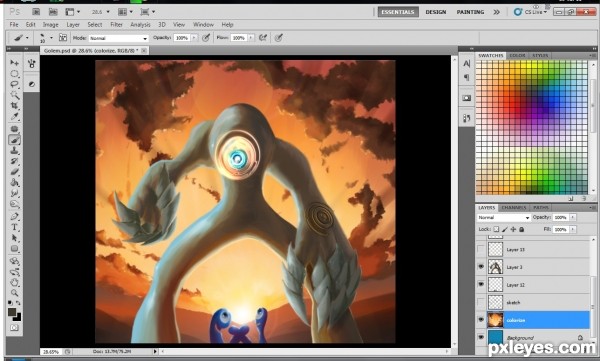Viewport: 600px width, 361px height.
Task: Select the Smudge tool
Action: point(15,193)
